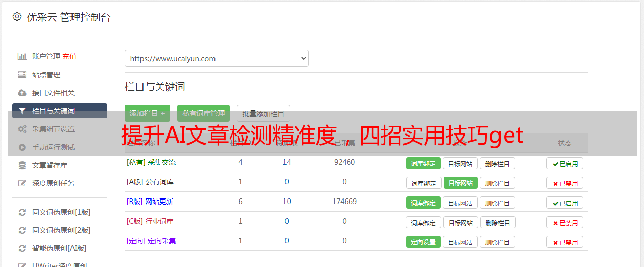Click the 批量添加栏目 button

click(263, 113)
